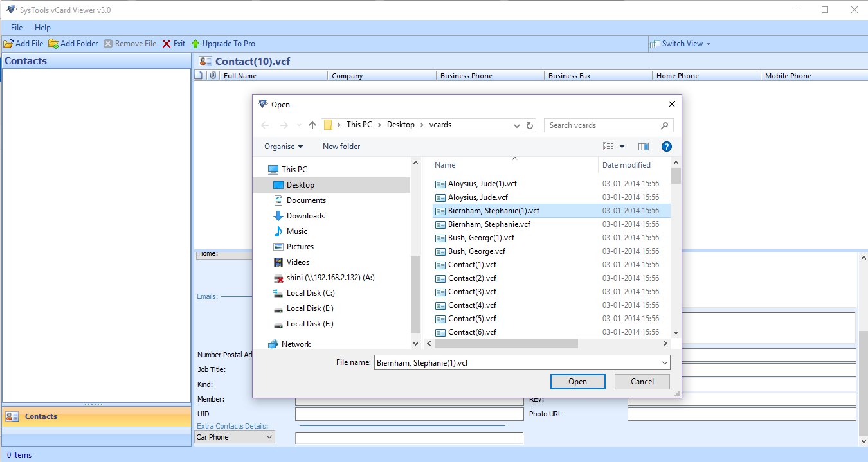Click the Full Name column header

[x=273, y=75]
